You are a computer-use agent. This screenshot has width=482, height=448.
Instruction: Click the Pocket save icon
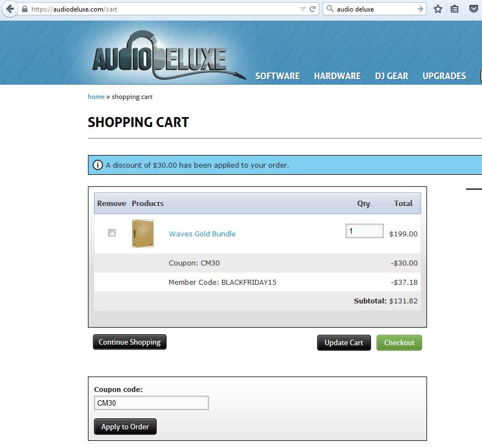(x=474, y=9)
